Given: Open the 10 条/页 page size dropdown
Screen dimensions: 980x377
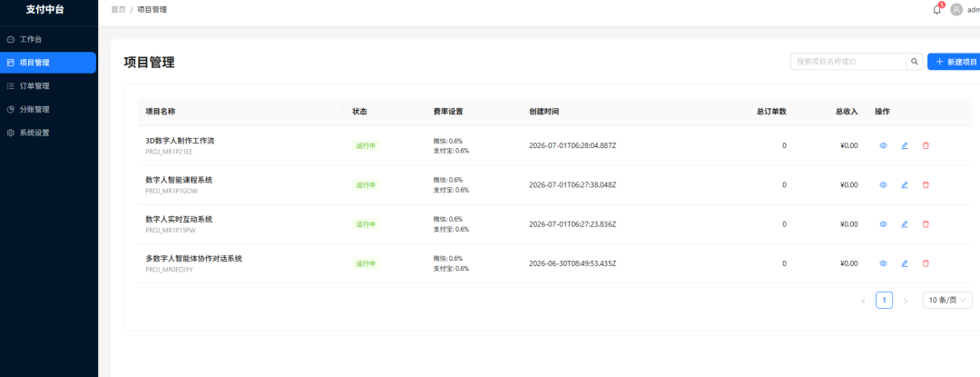Looking at the screenshot, I should tap(947, 300).
